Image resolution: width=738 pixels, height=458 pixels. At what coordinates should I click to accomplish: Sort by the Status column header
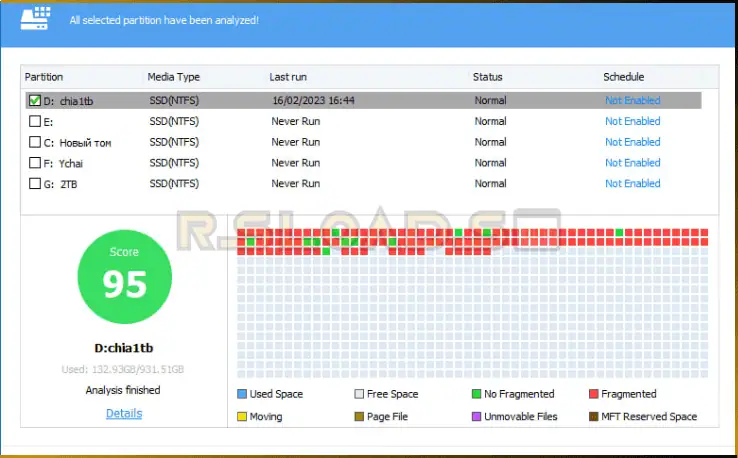coord(488,77)
